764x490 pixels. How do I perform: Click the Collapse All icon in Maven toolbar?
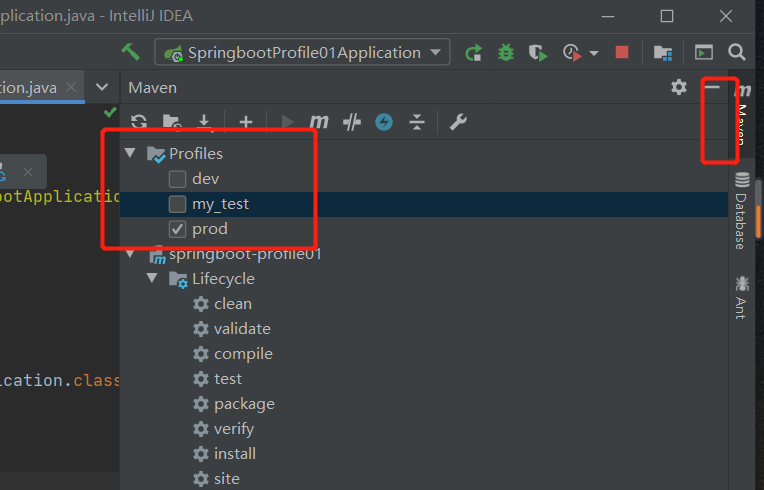417,122
